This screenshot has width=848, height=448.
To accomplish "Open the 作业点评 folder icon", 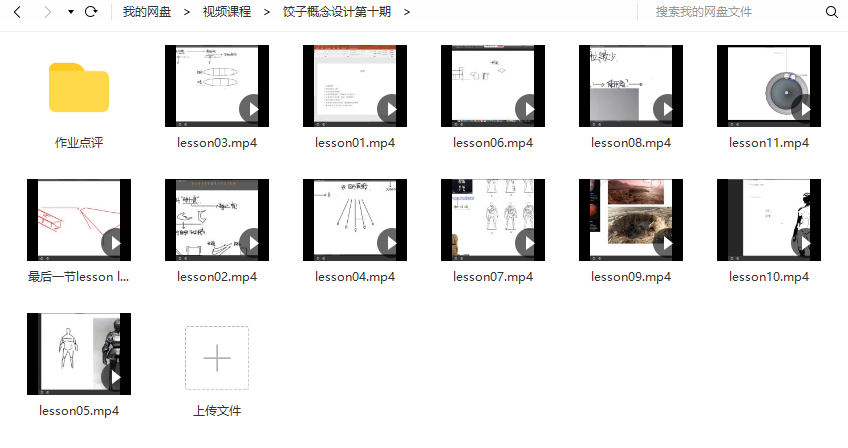I will (78, 87).
